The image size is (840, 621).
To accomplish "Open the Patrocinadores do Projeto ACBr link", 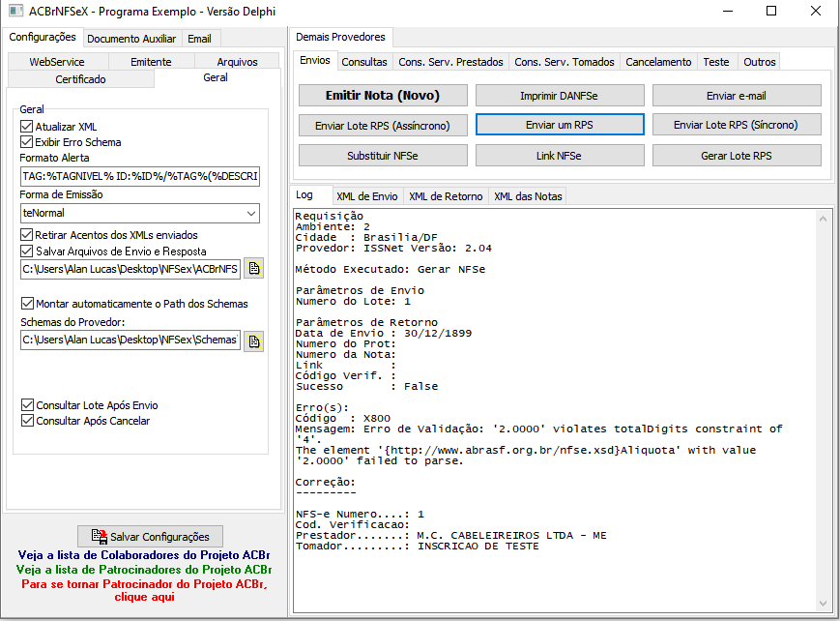I will 144,570.
